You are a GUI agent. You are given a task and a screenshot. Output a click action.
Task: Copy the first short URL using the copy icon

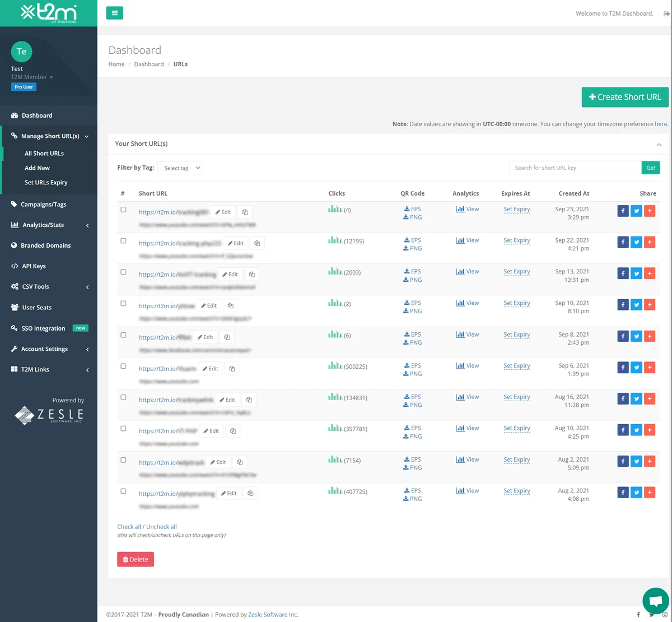pos(244,211)
